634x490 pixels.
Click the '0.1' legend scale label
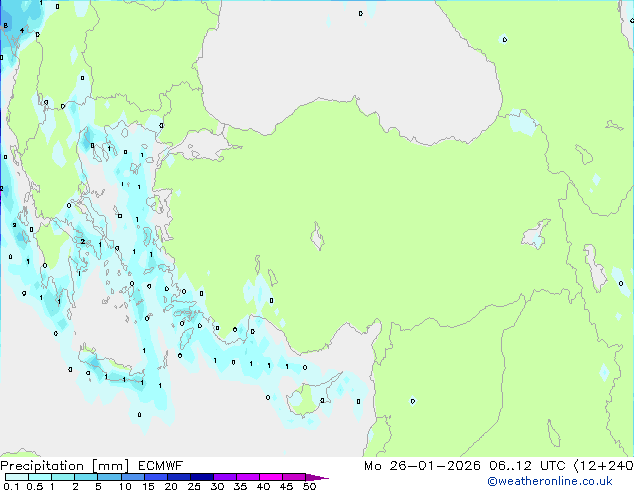point(11,486)
